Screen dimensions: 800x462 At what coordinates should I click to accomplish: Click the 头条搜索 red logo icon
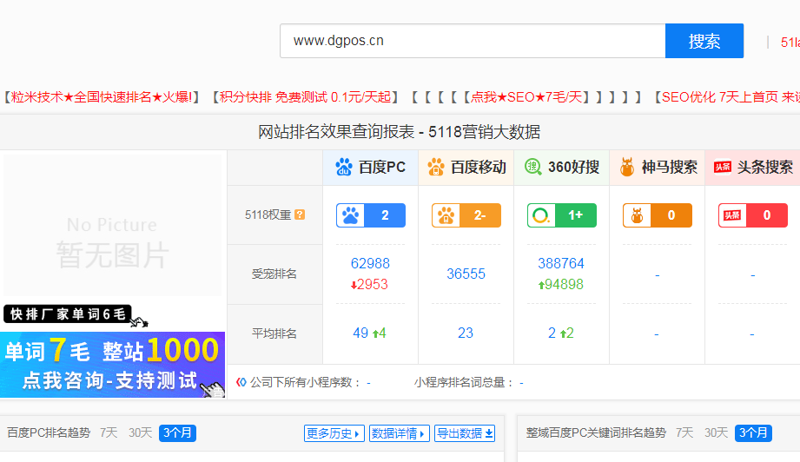pyautogui.click(x=722, y=167)
